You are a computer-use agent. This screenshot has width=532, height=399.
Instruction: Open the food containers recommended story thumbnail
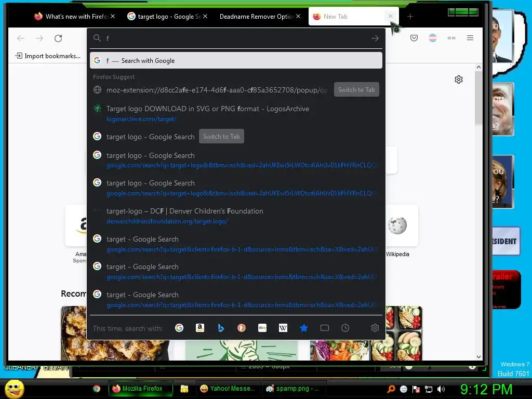click(366, 333)
